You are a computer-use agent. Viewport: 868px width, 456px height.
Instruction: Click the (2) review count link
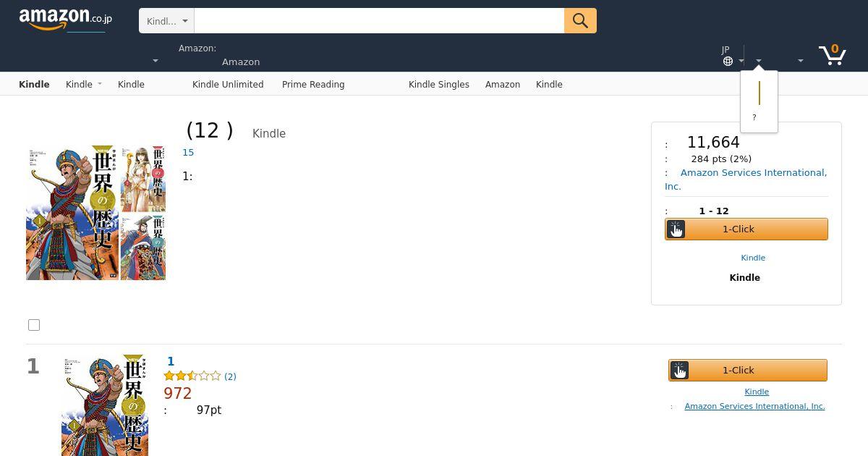point(230,376)
